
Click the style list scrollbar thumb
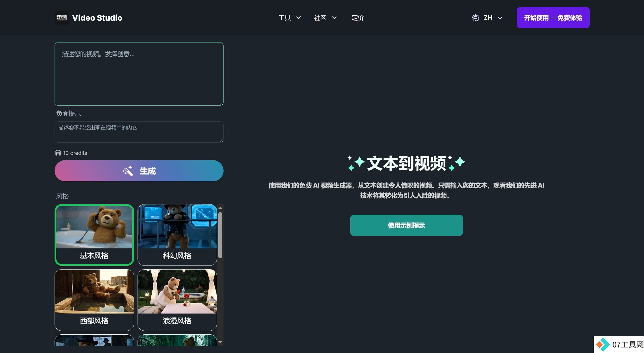click(220, 235)
